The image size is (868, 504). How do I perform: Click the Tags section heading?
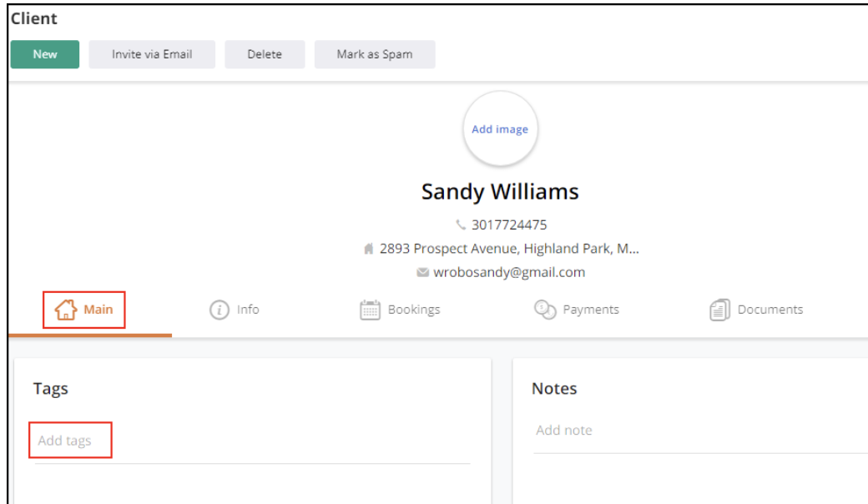click(50, 389)
